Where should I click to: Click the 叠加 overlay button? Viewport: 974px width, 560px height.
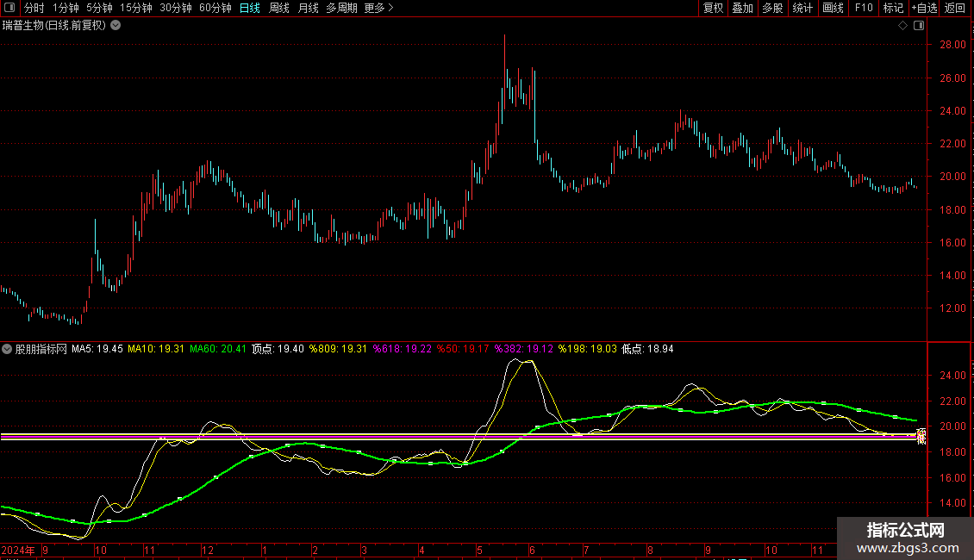click(x=742, y=8)
